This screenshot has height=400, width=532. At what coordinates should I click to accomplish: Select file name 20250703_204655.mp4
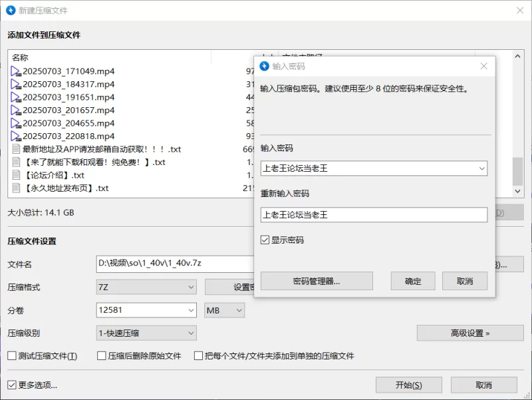point(68,123)
